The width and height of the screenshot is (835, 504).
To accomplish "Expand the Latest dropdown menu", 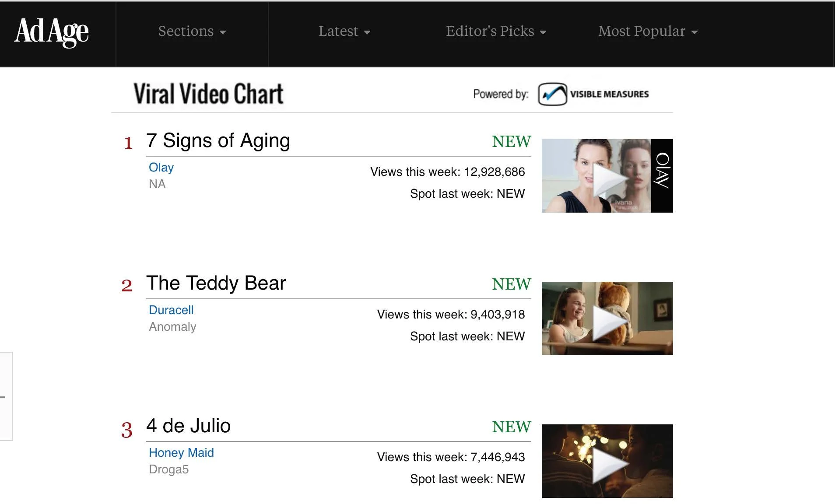I will tap(344, 31).
